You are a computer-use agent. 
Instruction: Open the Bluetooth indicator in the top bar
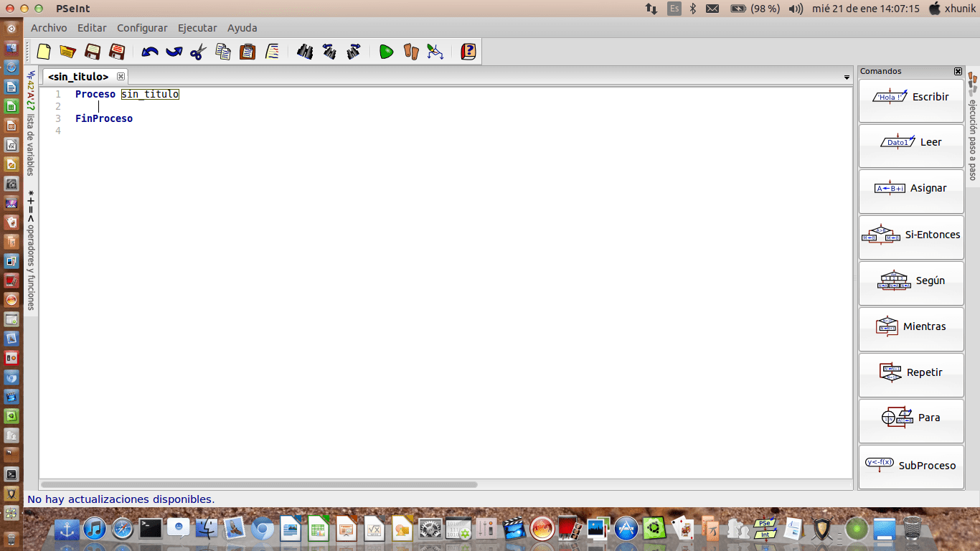tap(693, 9)
